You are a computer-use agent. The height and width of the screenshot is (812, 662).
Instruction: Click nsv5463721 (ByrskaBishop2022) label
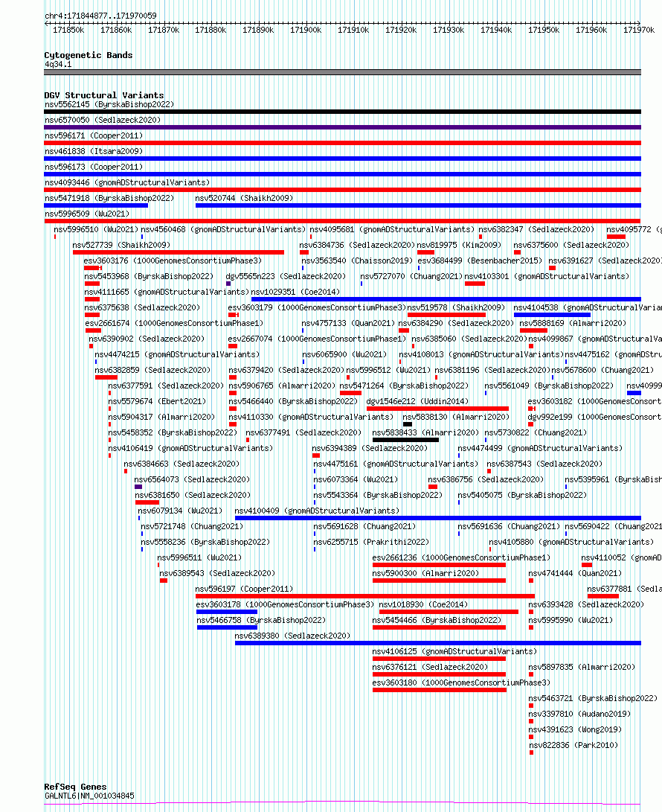593,699
